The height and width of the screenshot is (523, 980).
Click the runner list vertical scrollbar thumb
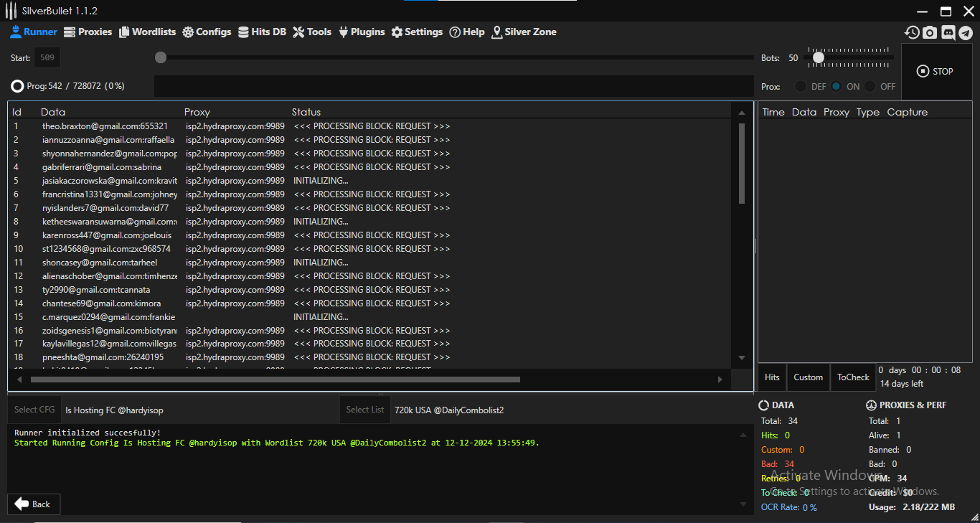[x=742, y=164]
